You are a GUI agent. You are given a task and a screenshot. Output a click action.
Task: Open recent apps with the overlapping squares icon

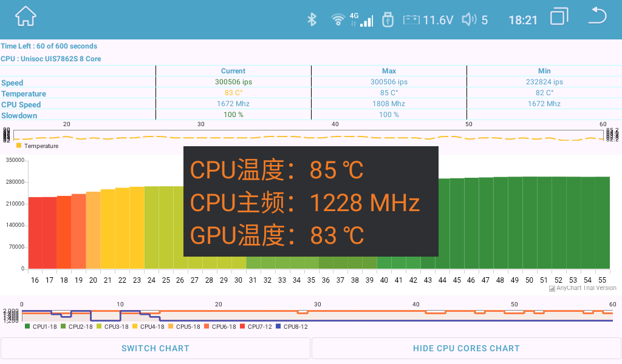559,17
